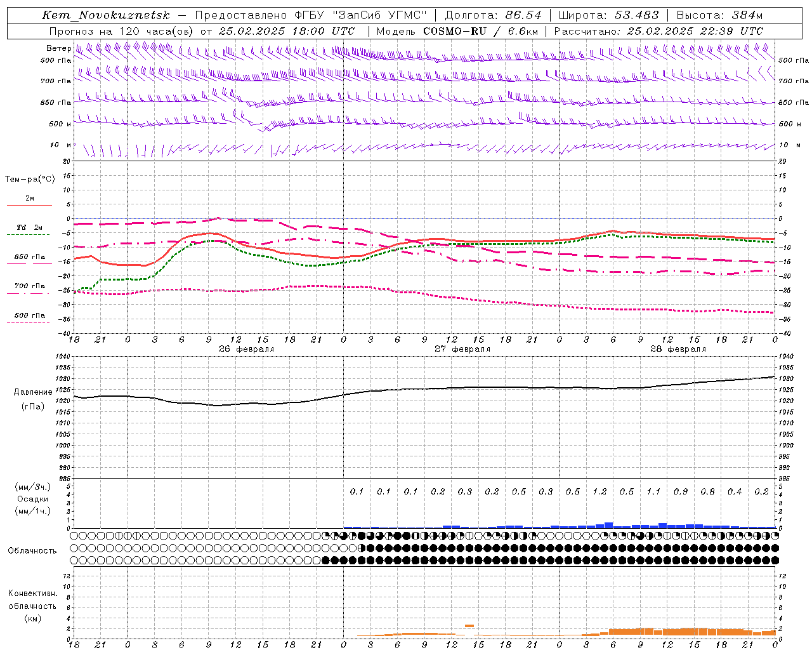812x650 pixels.
Task: Click the dotted pink legend line for 500 гПа
Action: [29, 322]
